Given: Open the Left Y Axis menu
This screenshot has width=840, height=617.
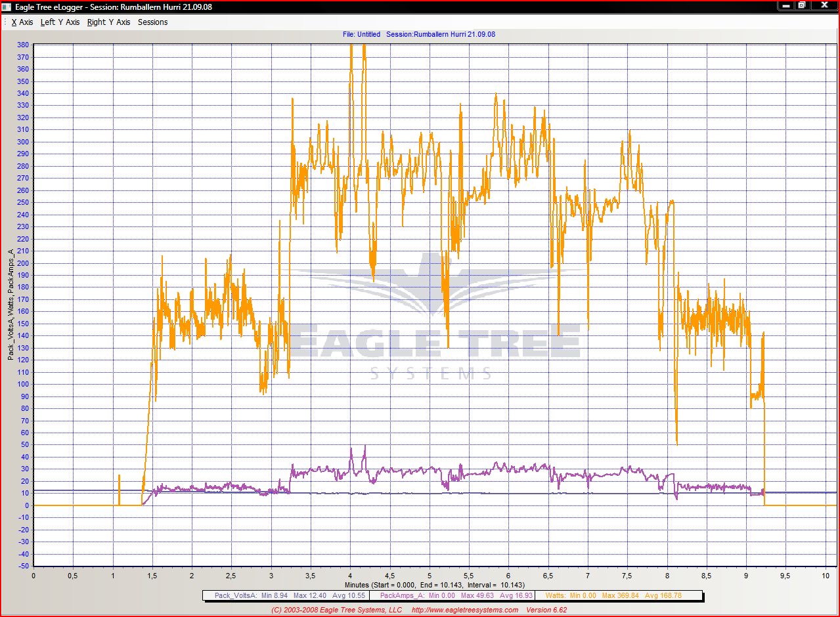Looking at the screenshot, I should click(x=60, y=22).
